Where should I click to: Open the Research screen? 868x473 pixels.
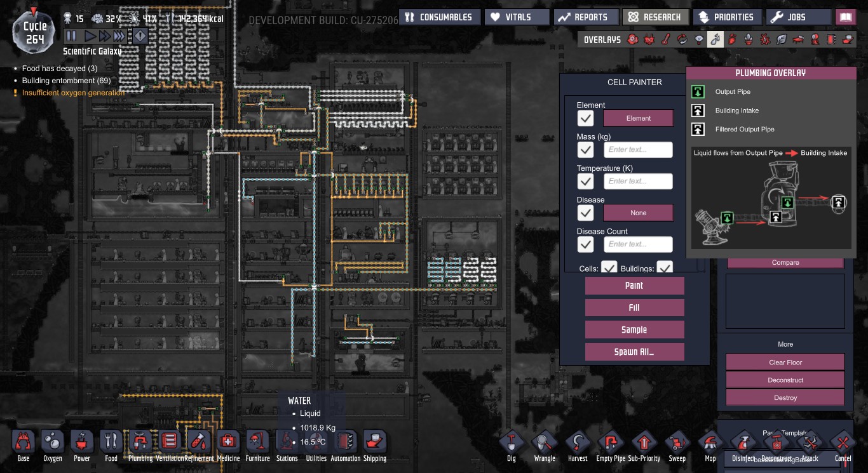click(x=655, y=17)
